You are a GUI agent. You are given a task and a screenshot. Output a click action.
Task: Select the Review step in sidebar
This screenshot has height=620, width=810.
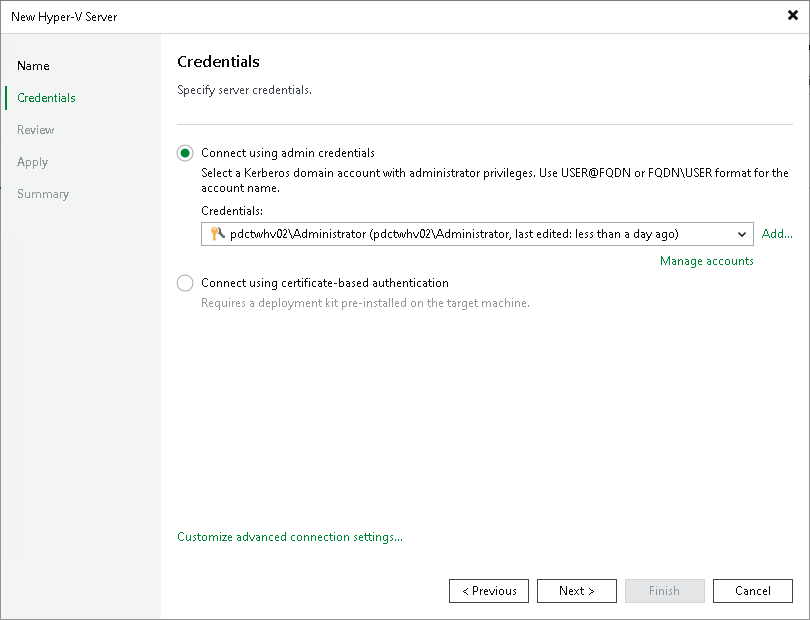click(x=35, y=130)
